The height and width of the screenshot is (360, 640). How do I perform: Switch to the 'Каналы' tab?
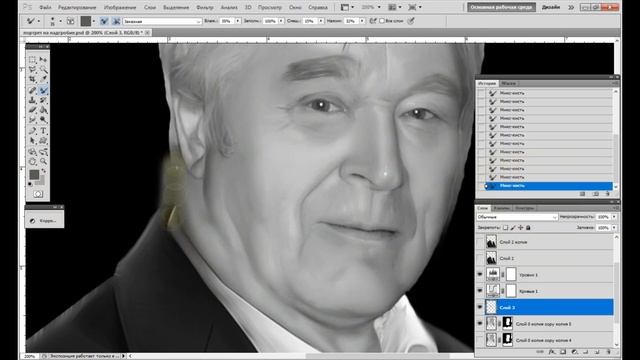pyautogui.click(x=502, y=208)
